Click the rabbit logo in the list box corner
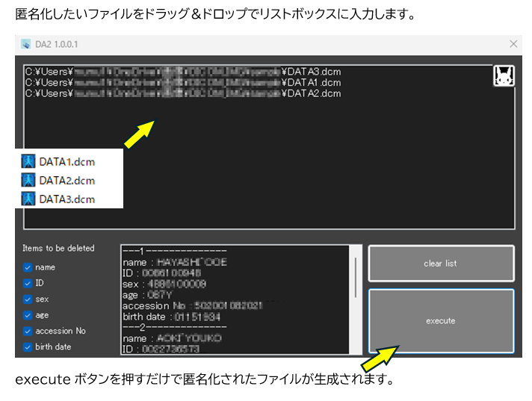Screen dimensions: 532x401 pyautogui.click(x=503, y=76)
